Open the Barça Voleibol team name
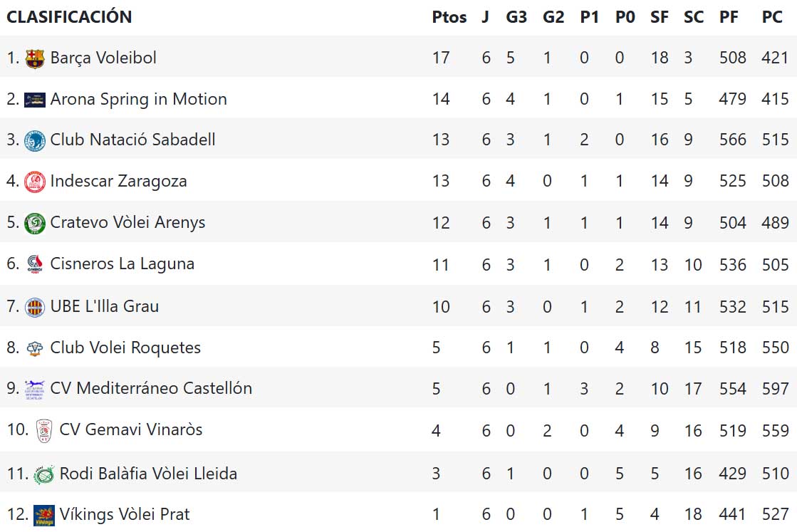The height and width of the screenshot is (532, 797). pyautogui.click(x=103, y=58)
